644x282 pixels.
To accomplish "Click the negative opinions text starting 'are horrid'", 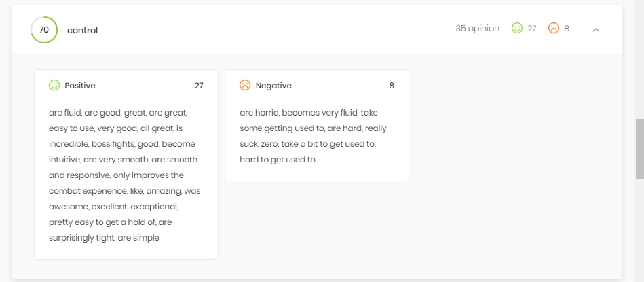I will click(x=314, y=136).
